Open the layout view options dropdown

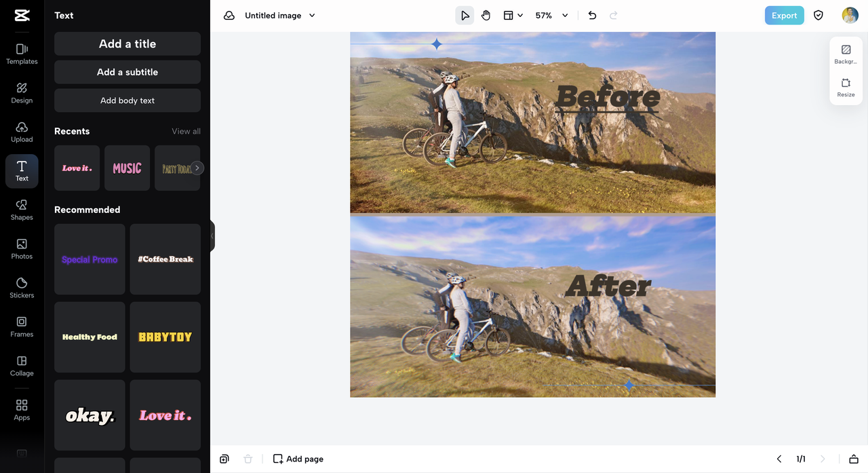coord(513,16)
